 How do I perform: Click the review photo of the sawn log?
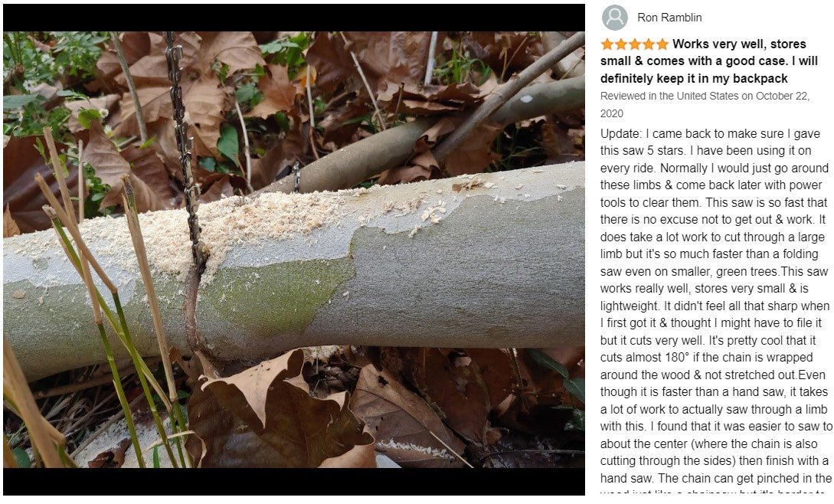[293, 250]
